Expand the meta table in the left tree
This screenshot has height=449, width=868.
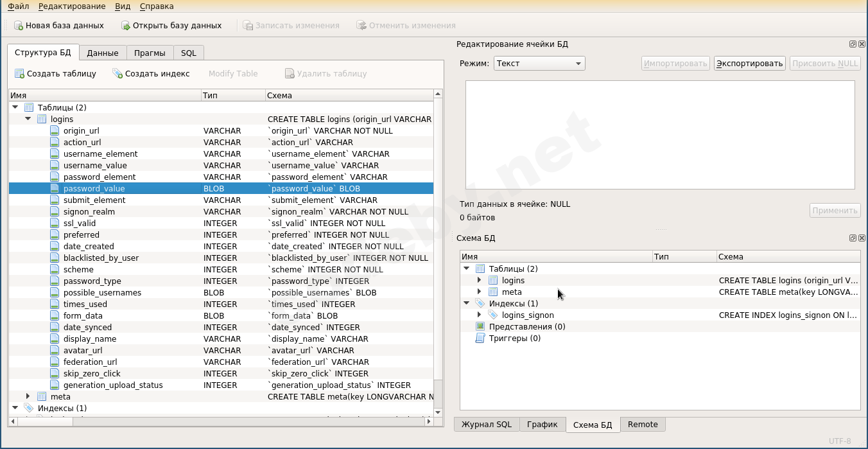[x=28, y=397]
